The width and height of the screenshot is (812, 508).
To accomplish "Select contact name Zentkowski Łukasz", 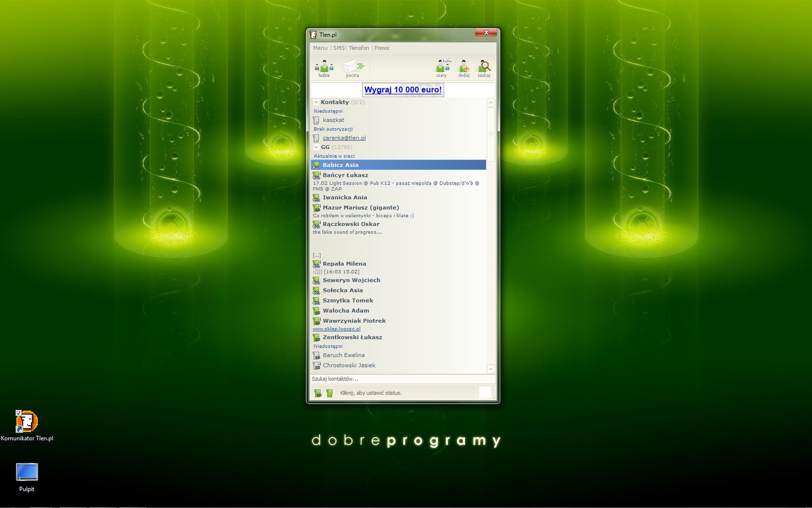I will (x=352, y=337).
